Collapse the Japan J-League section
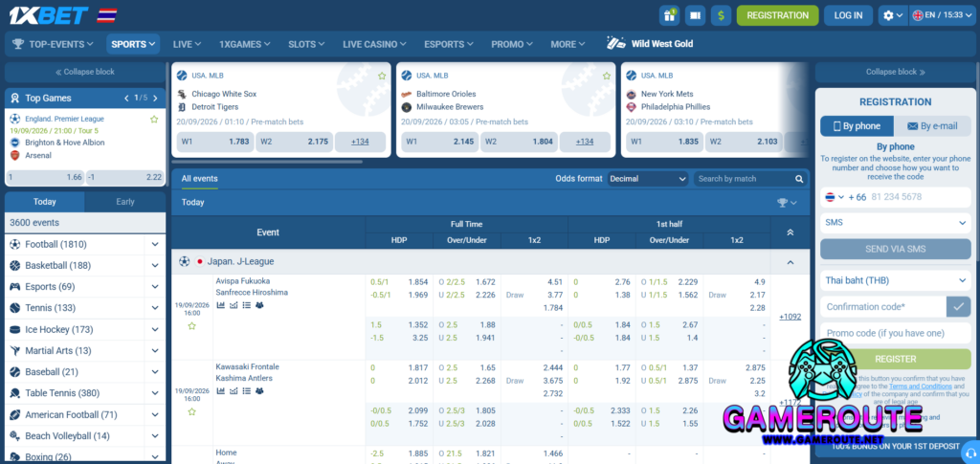 [x=790, y=262]
